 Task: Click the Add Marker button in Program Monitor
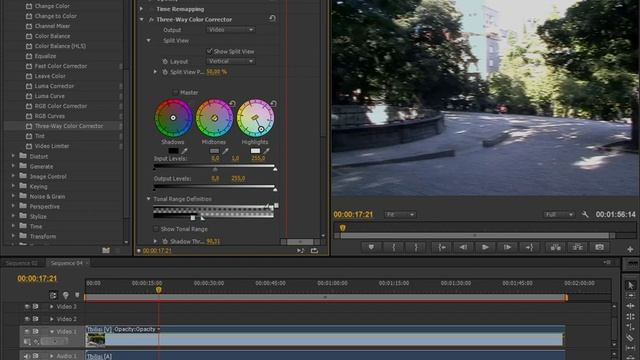tap(371, 247)
